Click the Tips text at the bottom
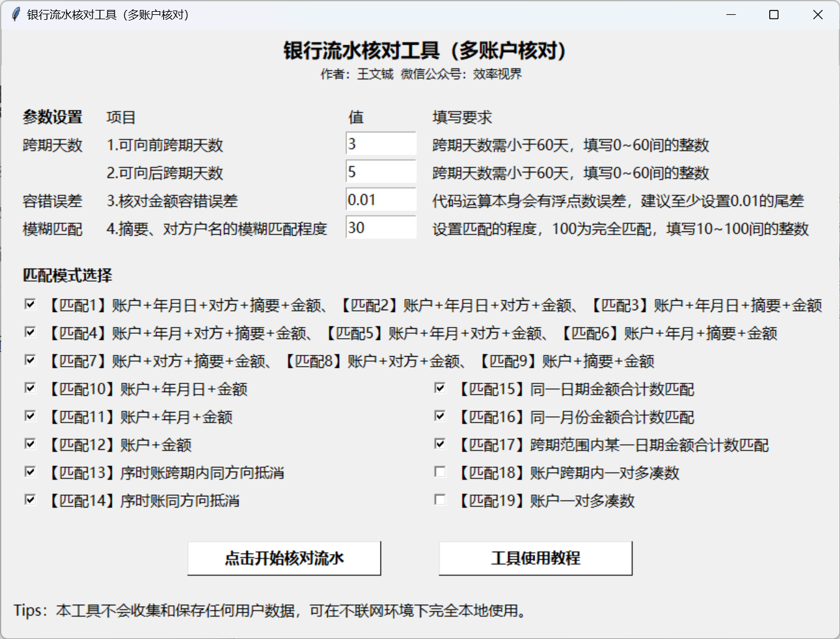 coord(271,611)
